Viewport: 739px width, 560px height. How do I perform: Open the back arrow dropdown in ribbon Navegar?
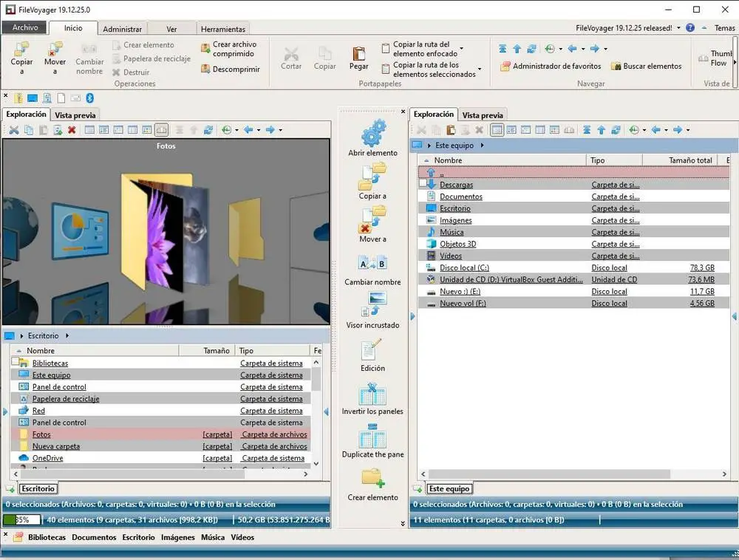(x=583, y=49)
